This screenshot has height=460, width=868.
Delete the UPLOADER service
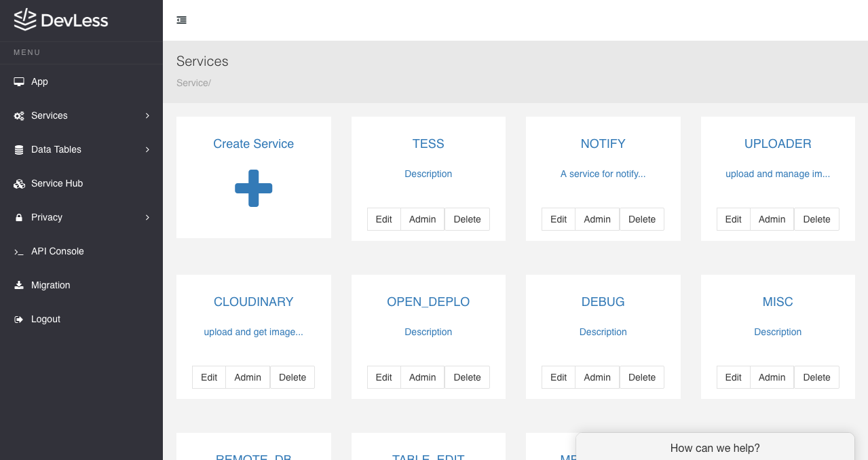[x=816, y=219]
